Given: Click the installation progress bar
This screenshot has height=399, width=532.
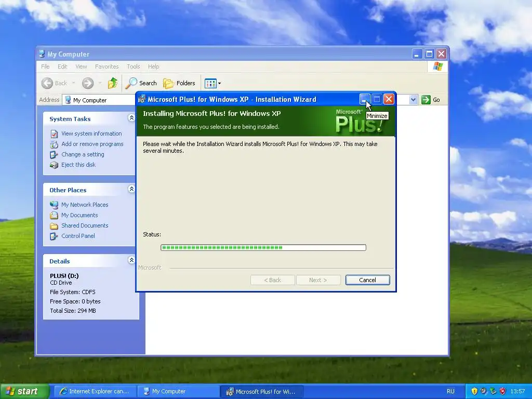Looking at the screenshot, I should click(x=263, y=247).
